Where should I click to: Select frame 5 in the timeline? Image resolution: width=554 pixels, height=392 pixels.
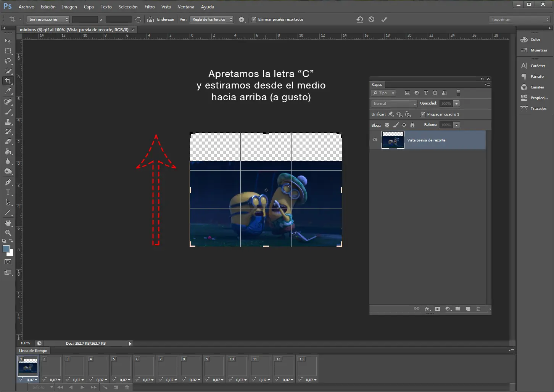tap(121, 366)
